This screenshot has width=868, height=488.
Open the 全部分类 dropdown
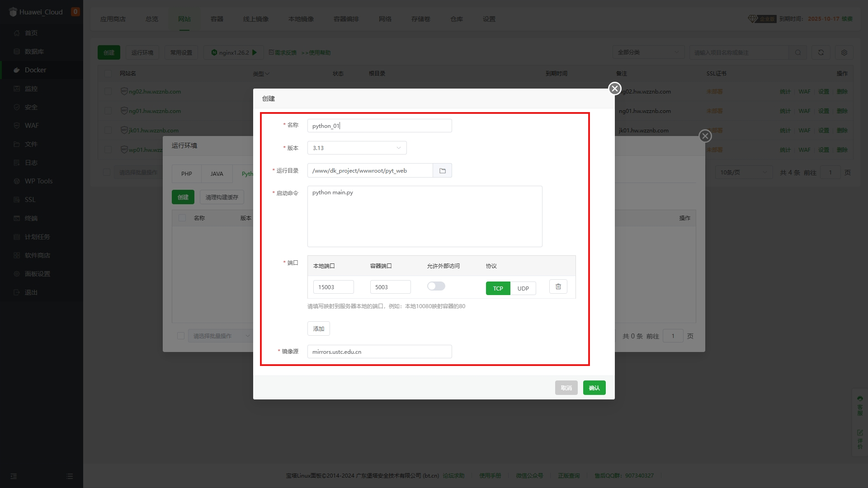[649, 52]
